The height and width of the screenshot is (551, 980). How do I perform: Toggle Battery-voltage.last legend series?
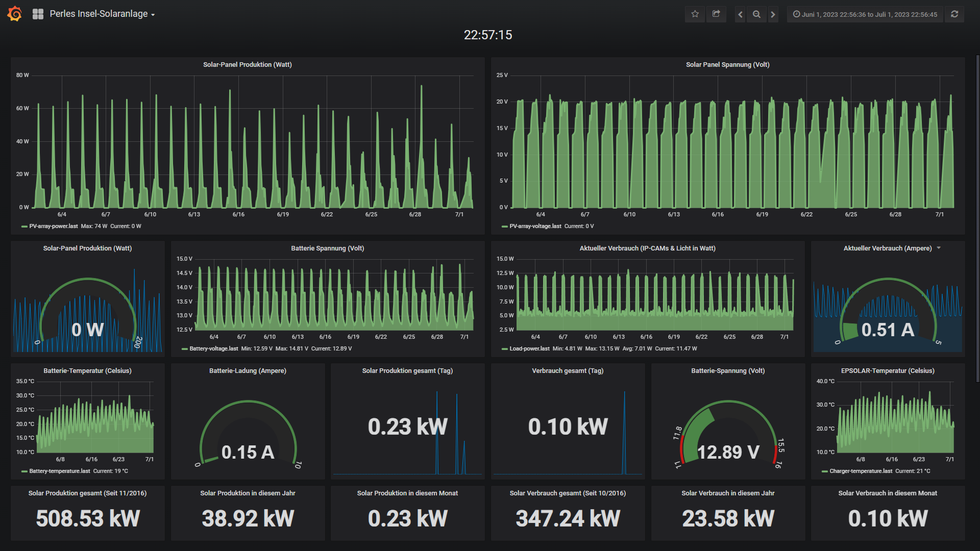213,348
